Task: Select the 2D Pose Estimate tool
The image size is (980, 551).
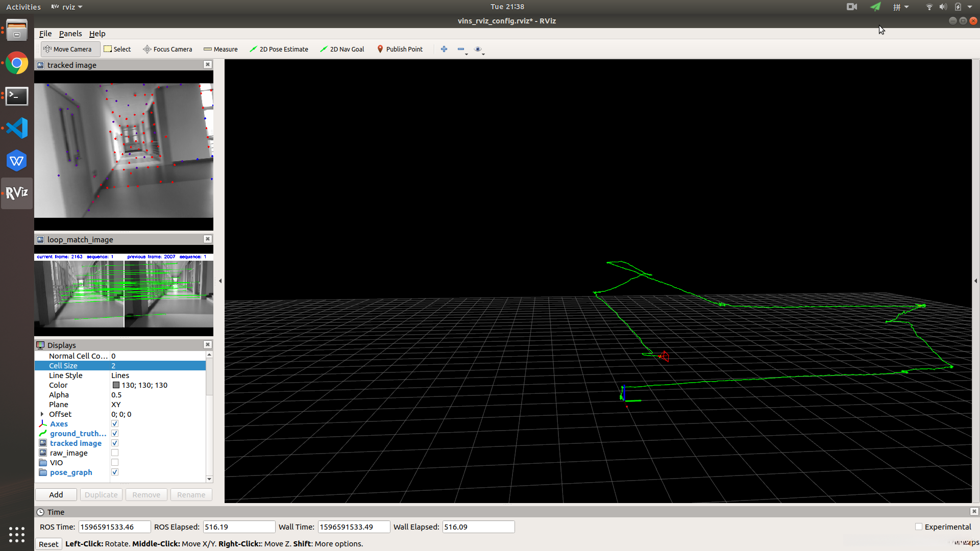Action: pyautogui.click(x=279, y=49)
